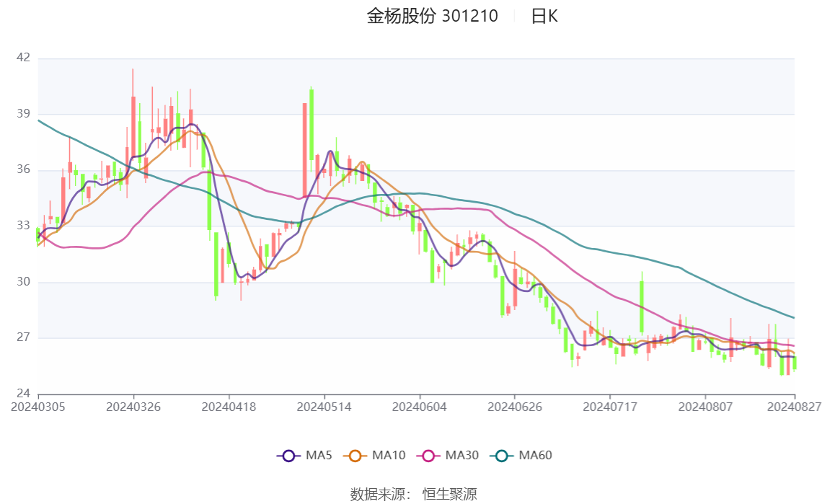The image size is (827, 504).
Task: Click the 20240305 date axis label
Action: tap(38, 407)
